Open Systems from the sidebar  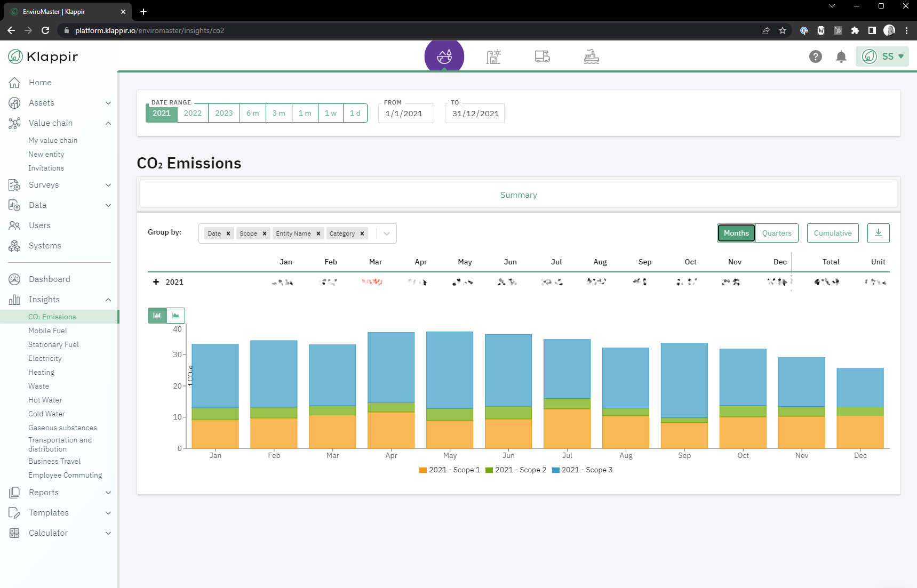45,246
